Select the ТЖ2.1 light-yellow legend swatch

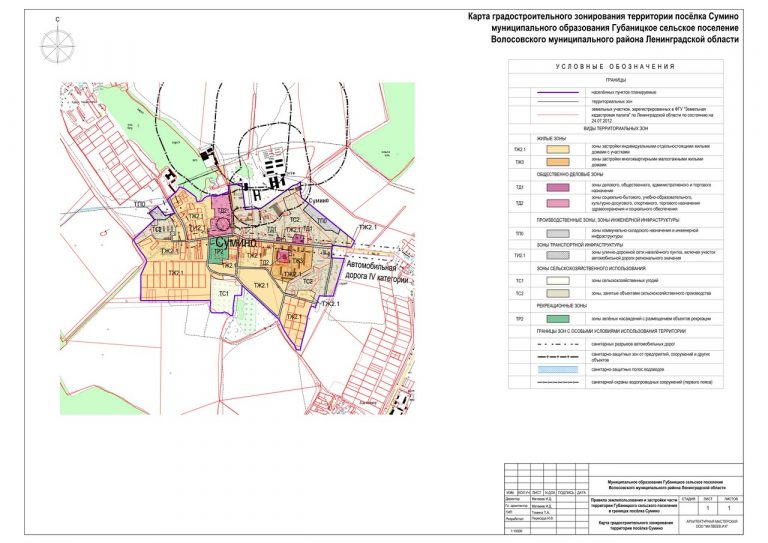558,149
